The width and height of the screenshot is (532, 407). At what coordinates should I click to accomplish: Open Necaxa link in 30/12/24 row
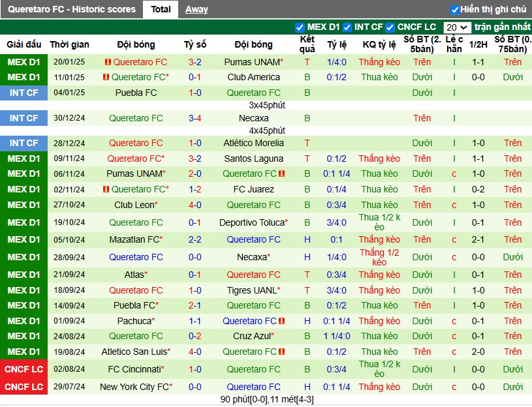[253, 118]
